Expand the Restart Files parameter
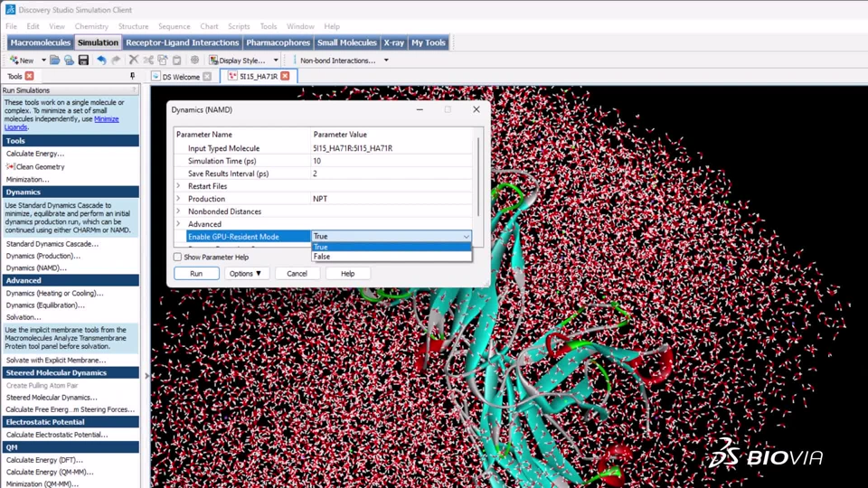Viewport: 868px width, 488px height. click(x=178, y=186)
